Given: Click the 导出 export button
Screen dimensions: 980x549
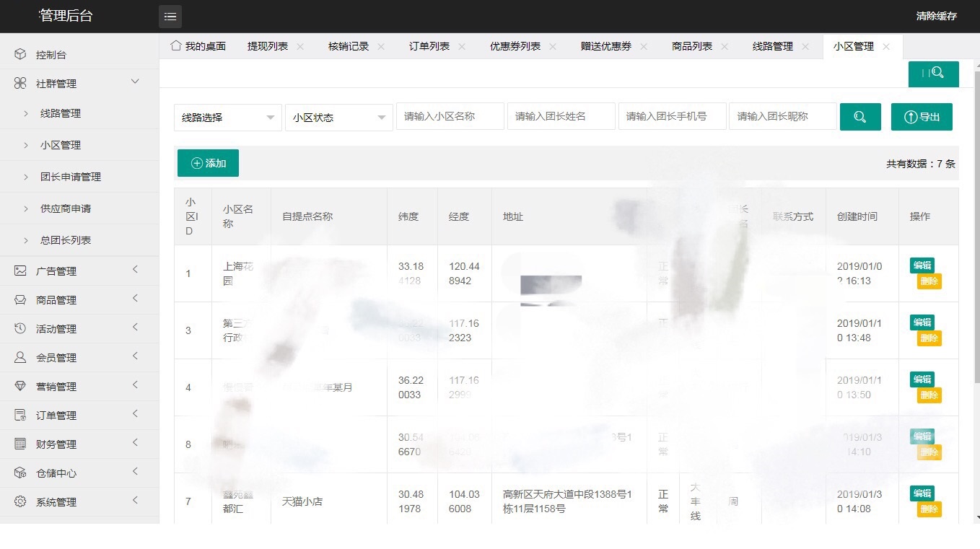Looking at the screenshot, I should point(922,116).
